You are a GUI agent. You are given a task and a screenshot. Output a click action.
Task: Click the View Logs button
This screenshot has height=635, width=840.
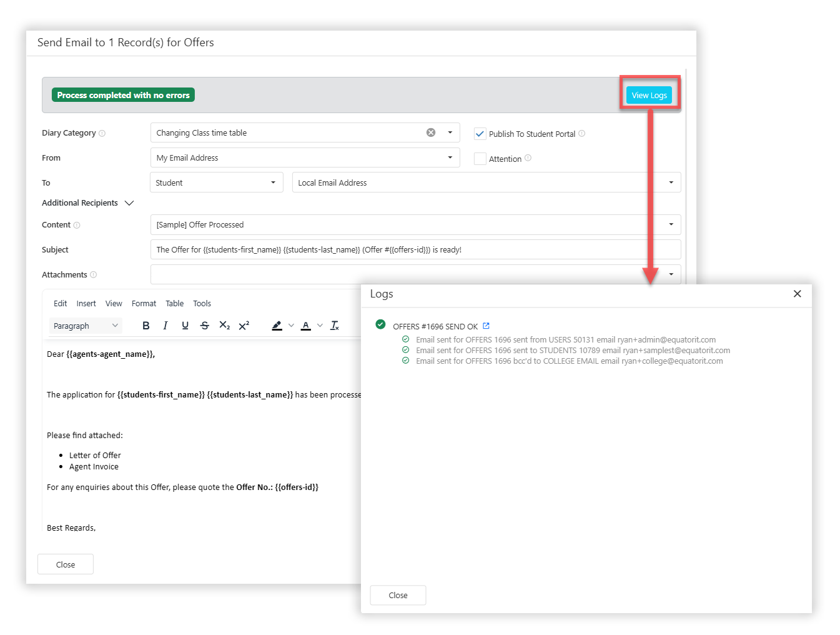(x=649, y=95)
